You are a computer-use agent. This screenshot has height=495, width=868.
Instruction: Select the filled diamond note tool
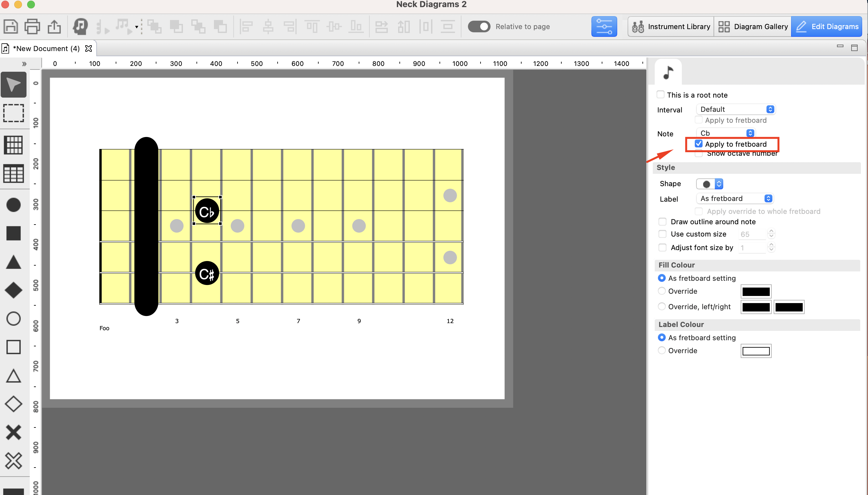click(14, 290)
